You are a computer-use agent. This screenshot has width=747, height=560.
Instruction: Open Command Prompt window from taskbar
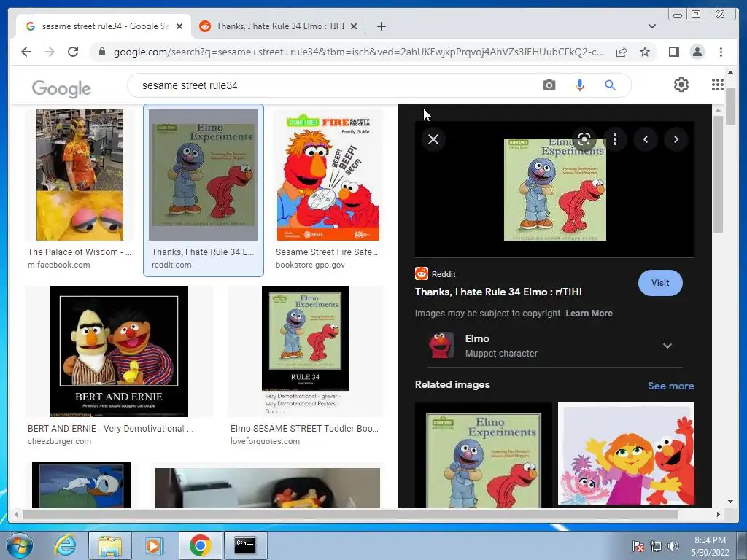point(245,545)
